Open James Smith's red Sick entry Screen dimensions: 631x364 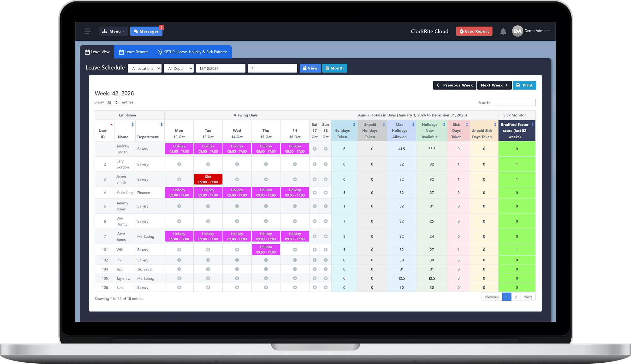208,179
